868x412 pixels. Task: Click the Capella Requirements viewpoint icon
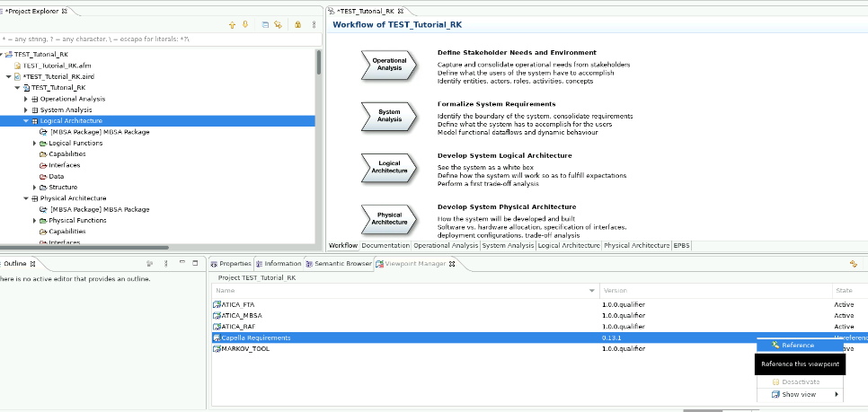click(217, 337)
